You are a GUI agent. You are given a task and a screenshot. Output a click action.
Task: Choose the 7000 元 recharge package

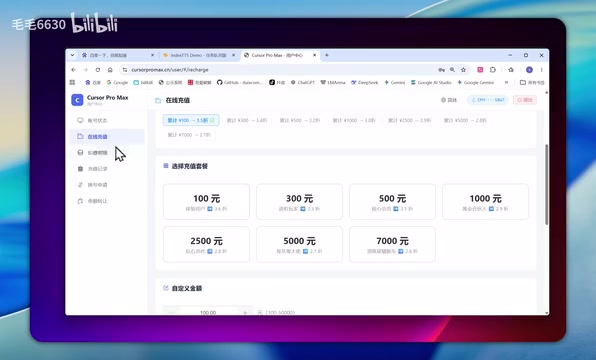392,244
